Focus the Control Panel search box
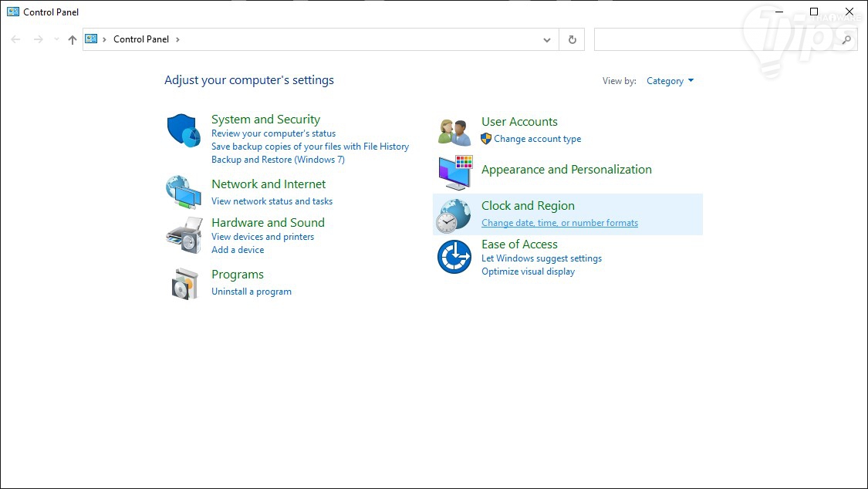 (x=718, y=39)
